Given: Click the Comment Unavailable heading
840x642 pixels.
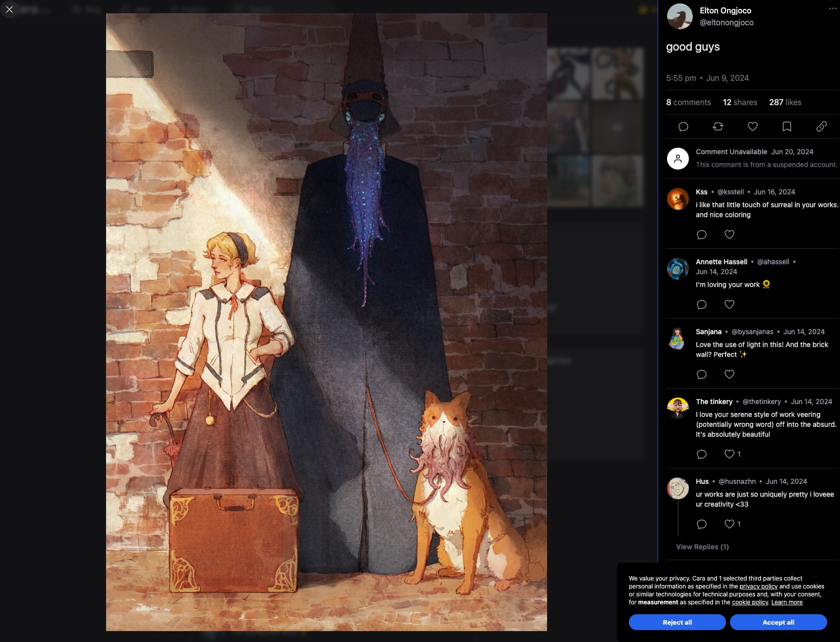Looking at the screenshot, I should click(x=731, y=152).
